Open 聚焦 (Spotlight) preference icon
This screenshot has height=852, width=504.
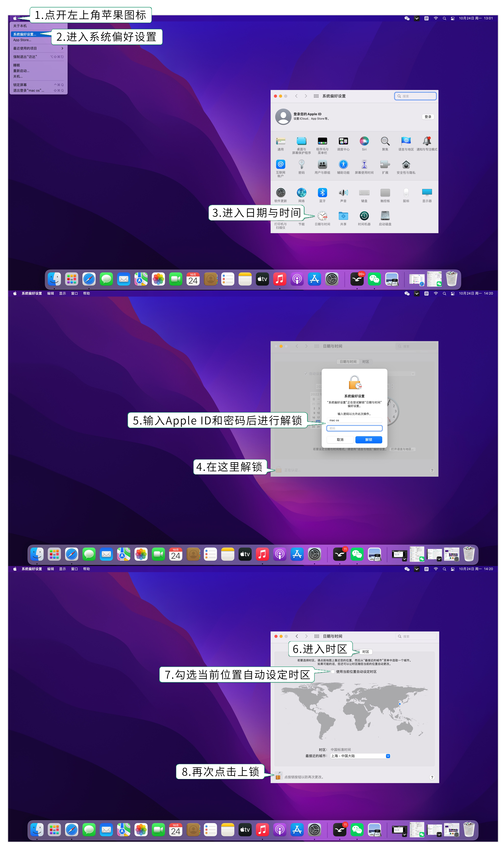click(x=385, y=141)
